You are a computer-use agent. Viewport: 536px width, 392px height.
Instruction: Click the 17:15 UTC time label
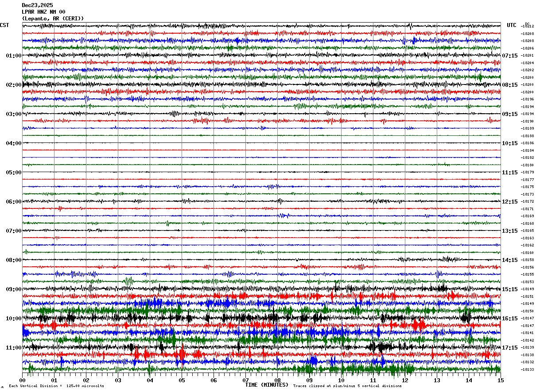(510, 348)
